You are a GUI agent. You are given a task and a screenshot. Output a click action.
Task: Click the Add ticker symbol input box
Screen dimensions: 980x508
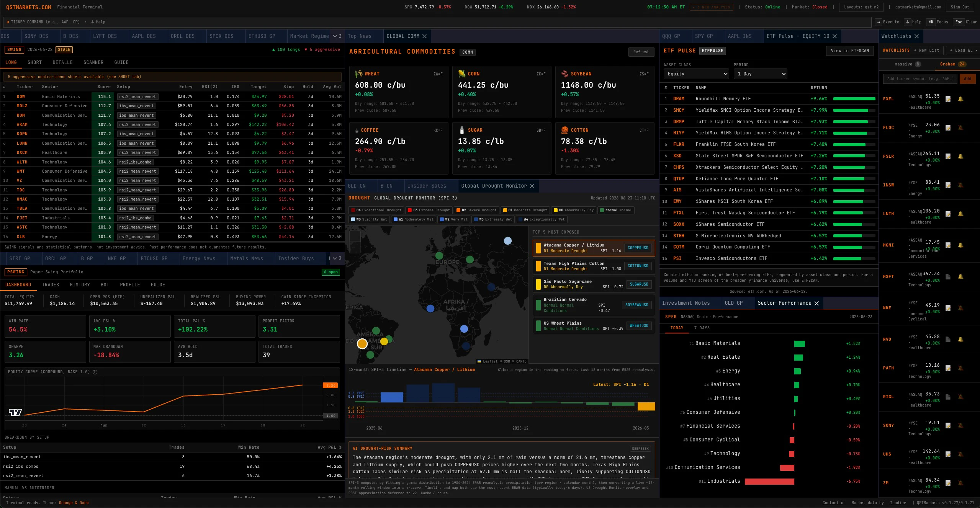920,79
